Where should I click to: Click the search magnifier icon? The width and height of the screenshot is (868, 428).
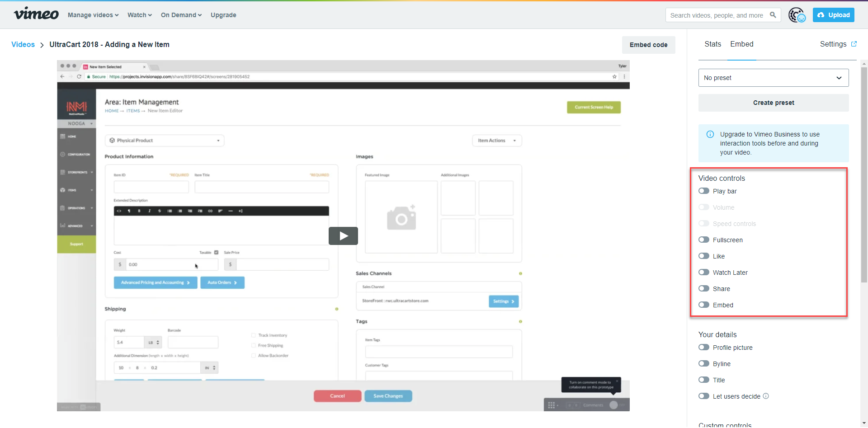(x=773, y=15)
